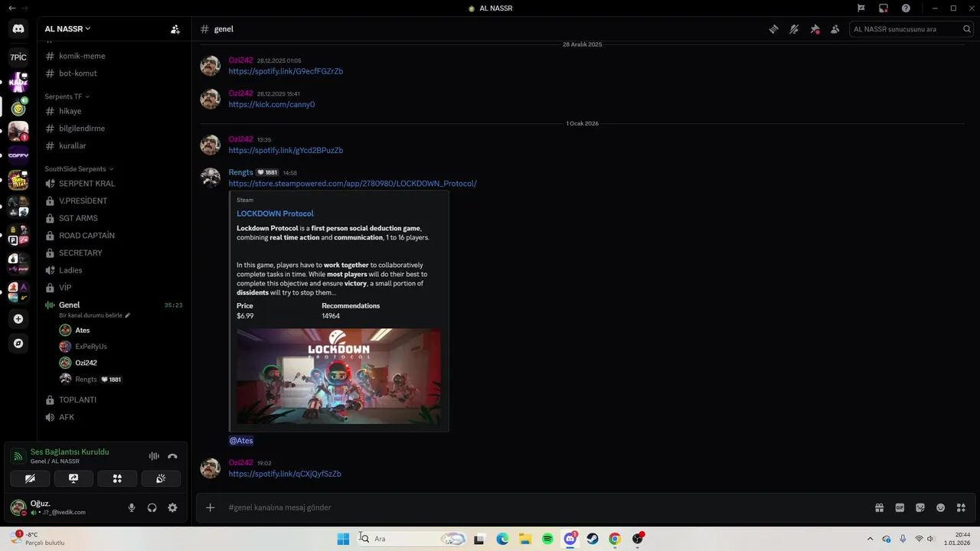The height and width of the screenshot is (551, 980).
Task: Open apps launcher in message bar
Action: 961,507
